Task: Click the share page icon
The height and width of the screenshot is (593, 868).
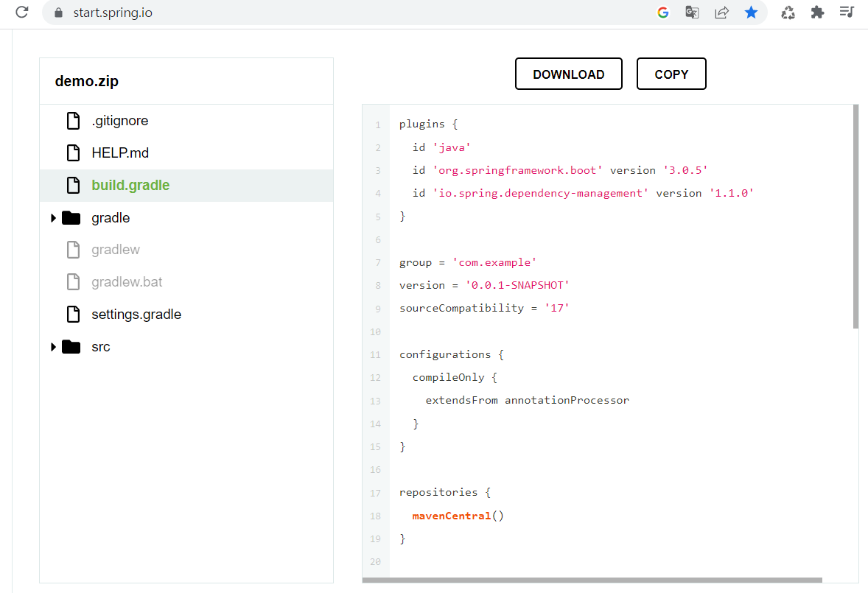Action: coord(722,13)
